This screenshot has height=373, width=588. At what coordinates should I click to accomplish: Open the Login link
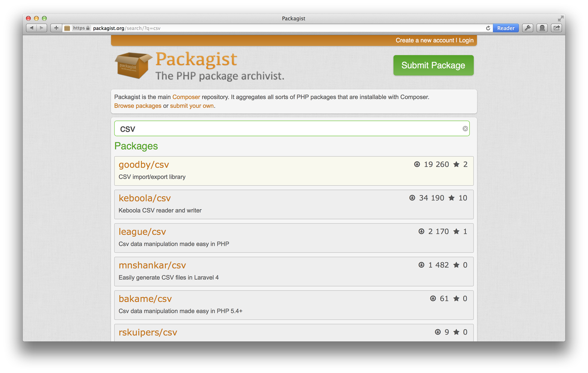pyautogui.click(x=466, y=40)
